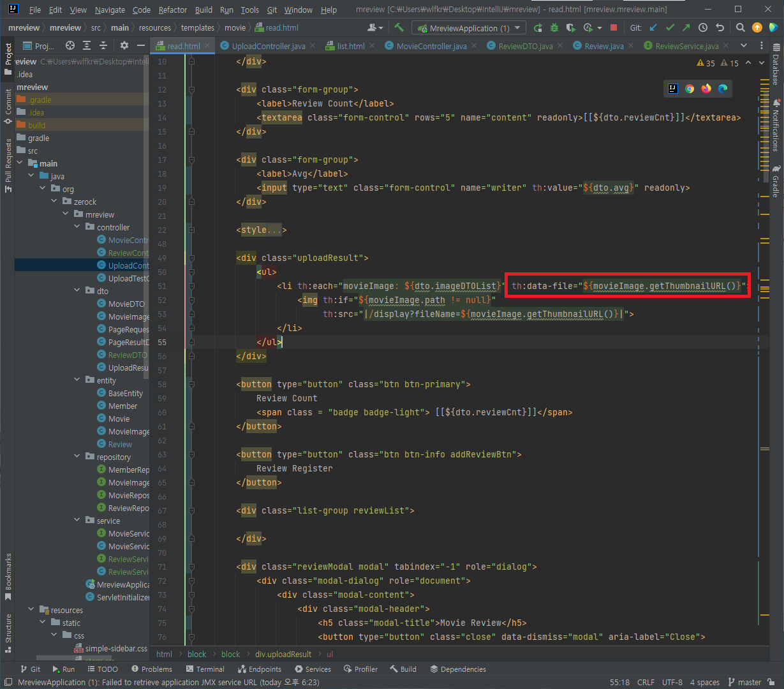
Task: Open the Terminal tool window
Action: [x=205, y=669]
